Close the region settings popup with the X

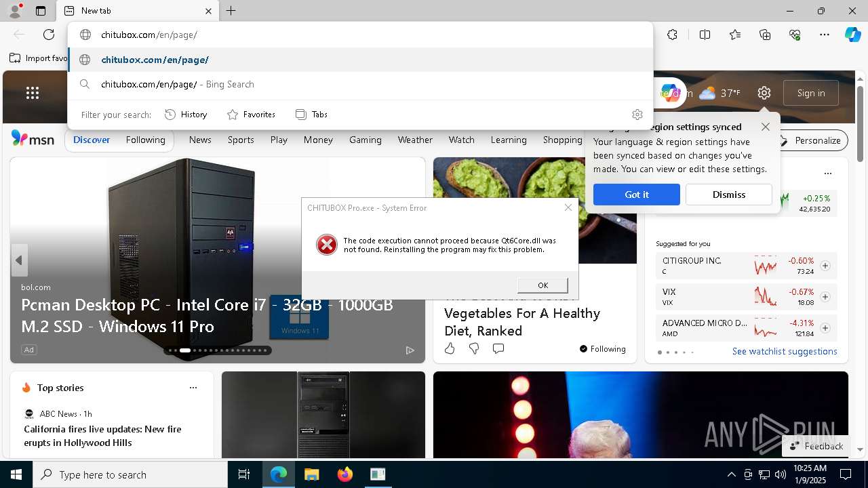coord(766,127)
